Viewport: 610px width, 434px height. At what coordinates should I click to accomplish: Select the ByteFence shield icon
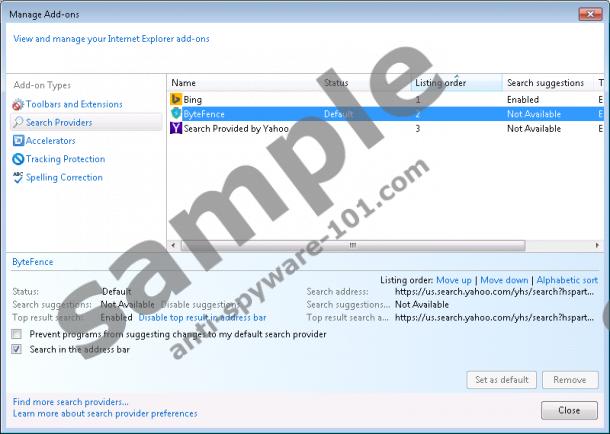176,114
